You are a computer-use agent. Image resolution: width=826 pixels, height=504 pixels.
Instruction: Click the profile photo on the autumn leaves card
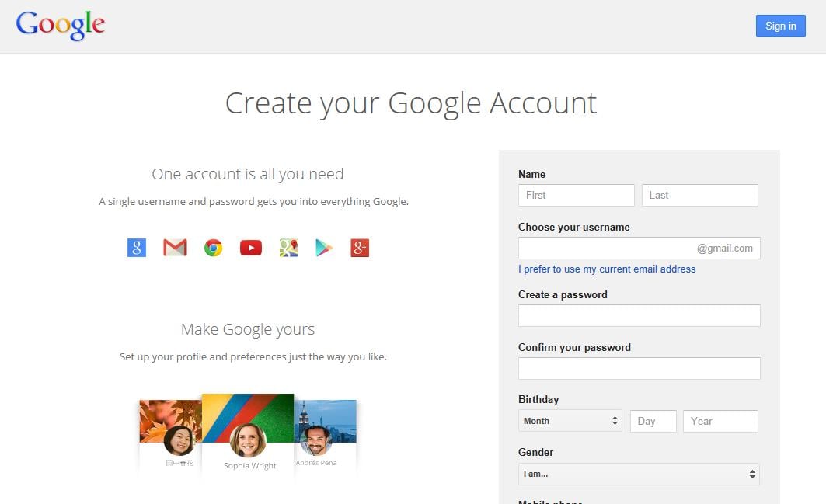coord(179,441)
